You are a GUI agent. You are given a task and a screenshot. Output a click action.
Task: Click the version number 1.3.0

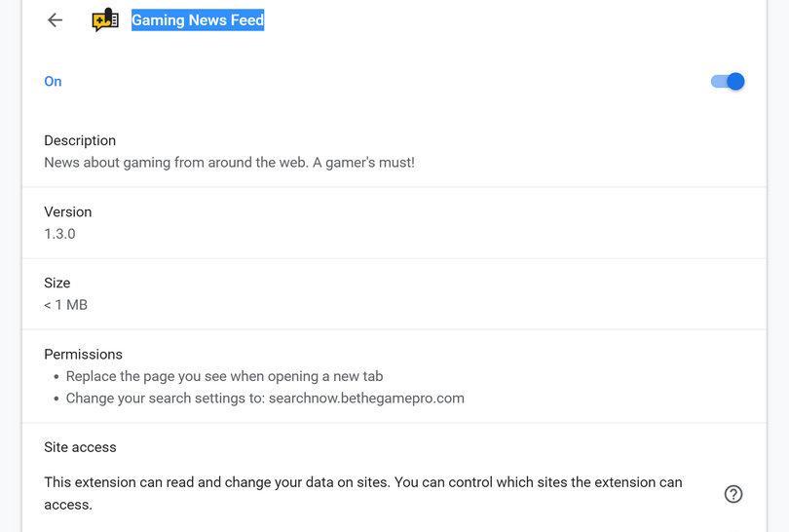tap(59, 234)
